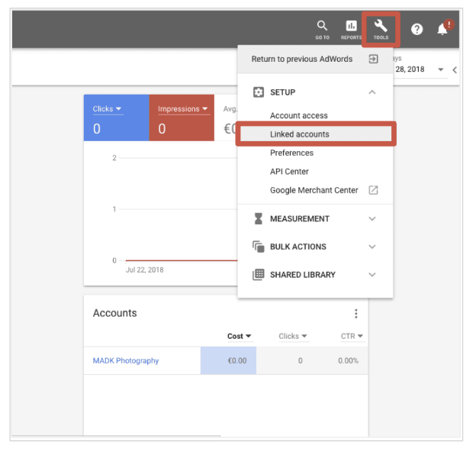Select Linked accounts from the menu
The height and width of the screenshot is (458, 476).
(300, 134)
